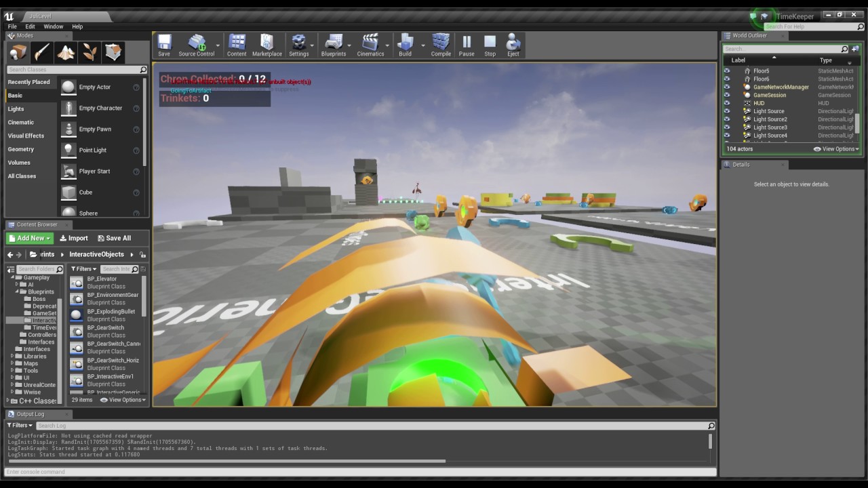Open the Cinematics toolbar icon
868x488 pixels.
click(x=370, y=45)
